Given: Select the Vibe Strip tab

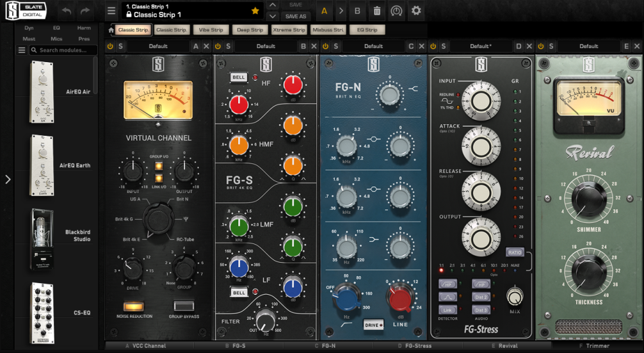Looking at the screenshot, I should pos(211,30).
